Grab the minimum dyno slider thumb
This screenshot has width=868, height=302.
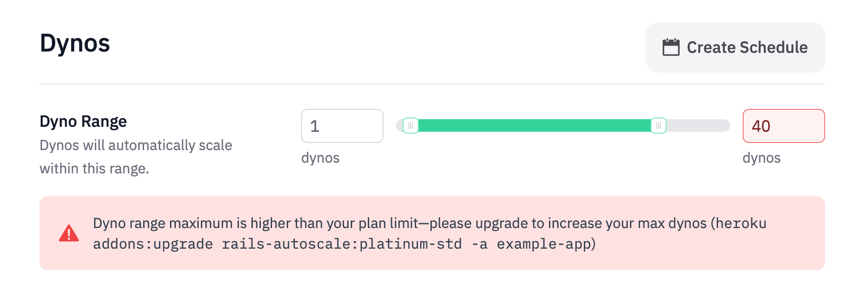412,126
